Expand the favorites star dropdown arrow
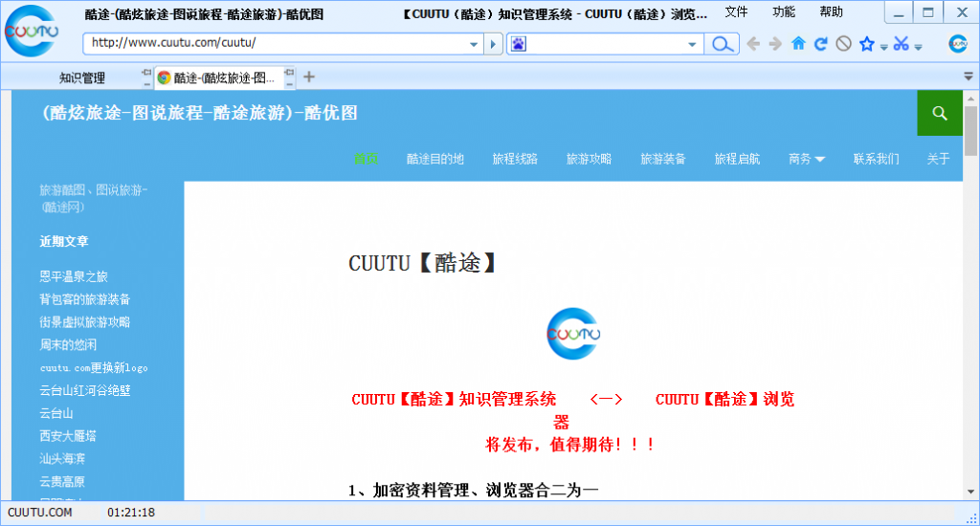980x526 pixels. 883,47
